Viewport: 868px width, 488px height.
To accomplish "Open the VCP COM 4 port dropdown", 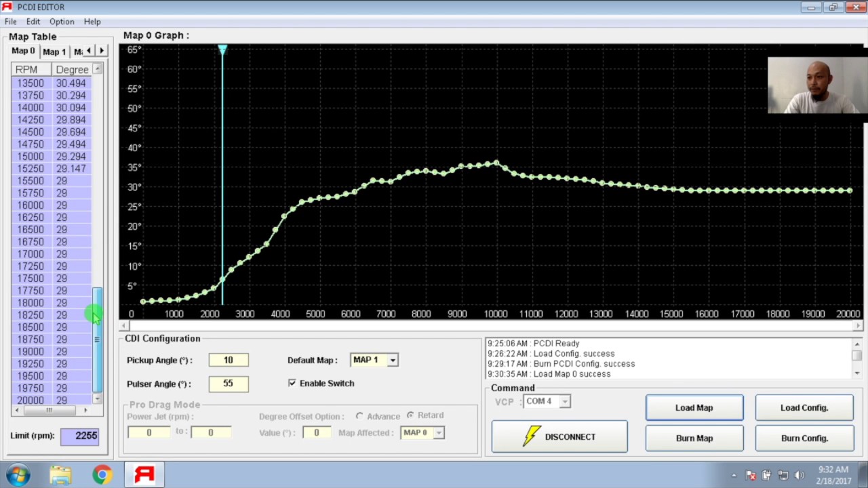I will 564,401.
